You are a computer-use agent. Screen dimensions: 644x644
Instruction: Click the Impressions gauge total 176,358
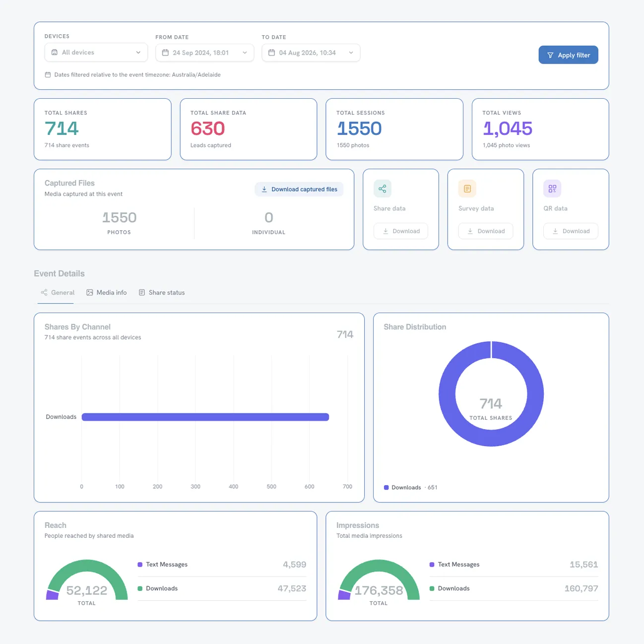(379, 590)
